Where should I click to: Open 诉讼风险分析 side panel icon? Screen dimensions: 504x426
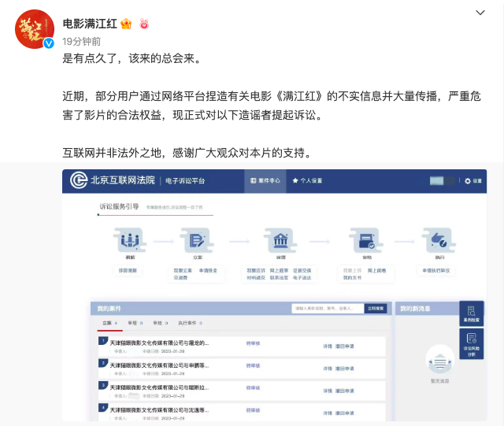coord(471,343)
